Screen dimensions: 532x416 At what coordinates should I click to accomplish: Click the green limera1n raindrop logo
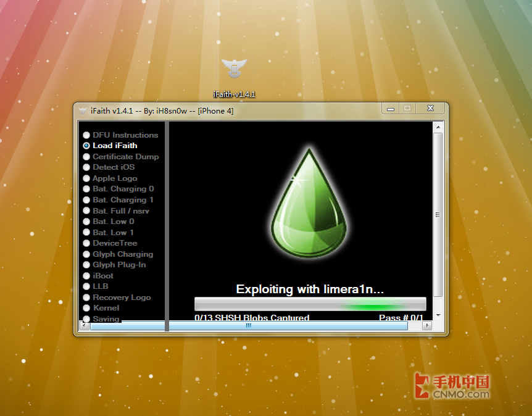(309, 203)
